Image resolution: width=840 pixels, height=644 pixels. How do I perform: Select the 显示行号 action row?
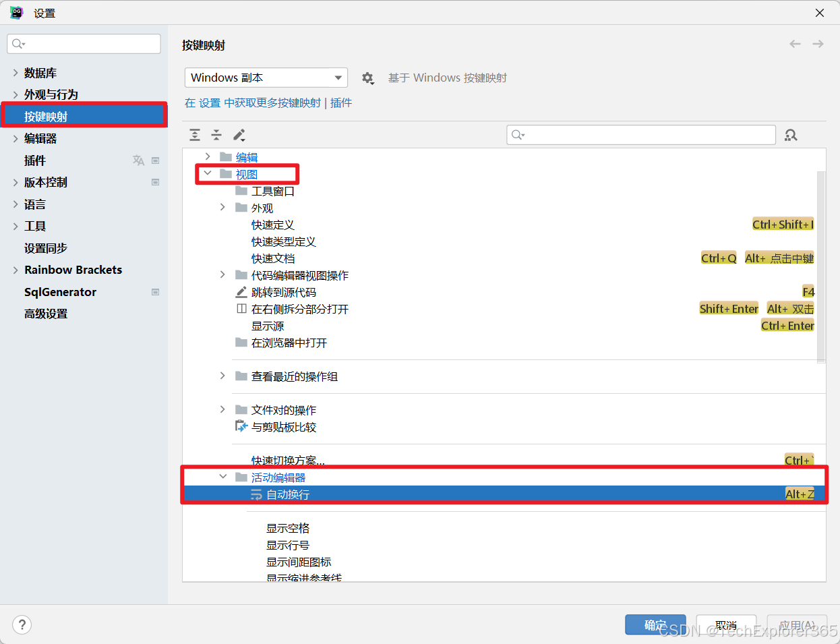click(504, 545)
